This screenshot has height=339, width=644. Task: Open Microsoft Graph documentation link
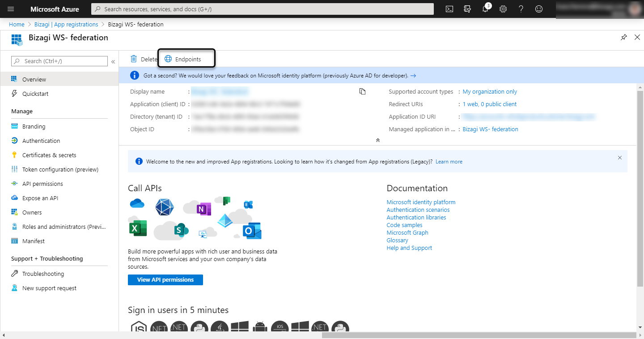pos(407,232)
